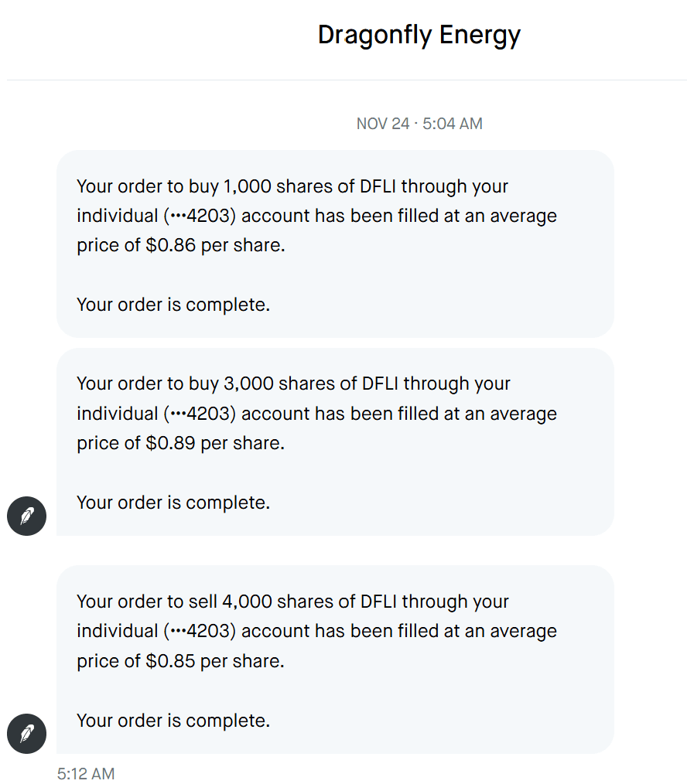The width and height of the screenshot is (687, 784).
Task: Select the buy 1,000 shares message bubble
Action: [335, 244]
